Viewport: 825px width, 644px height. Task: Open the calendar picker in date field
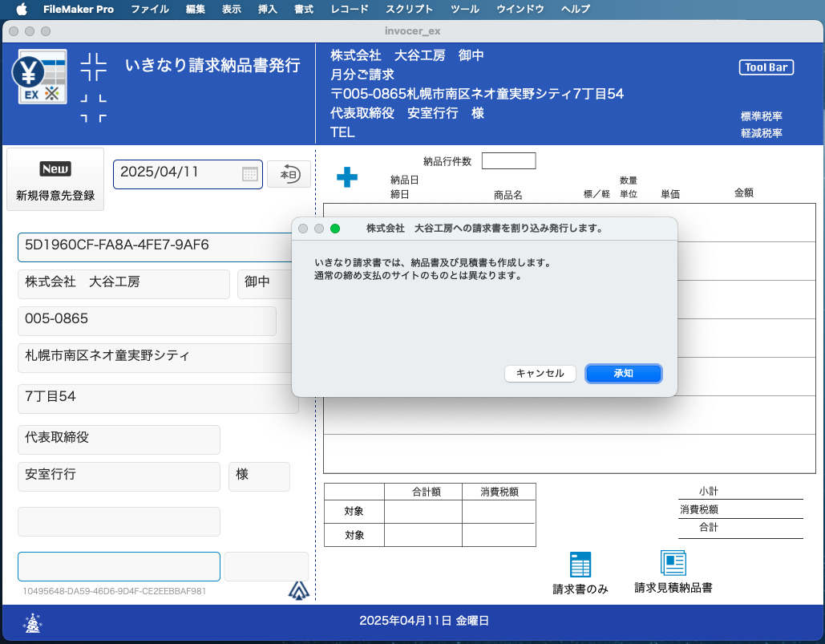(x=249, y=174)
